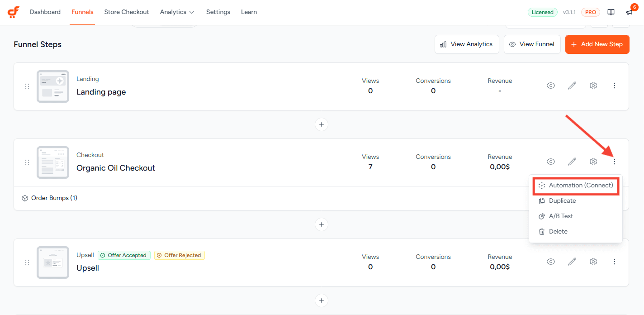Screen dimensions: 644x315
Task: Grab the Landing page drag handle
Action: point(27,86)
